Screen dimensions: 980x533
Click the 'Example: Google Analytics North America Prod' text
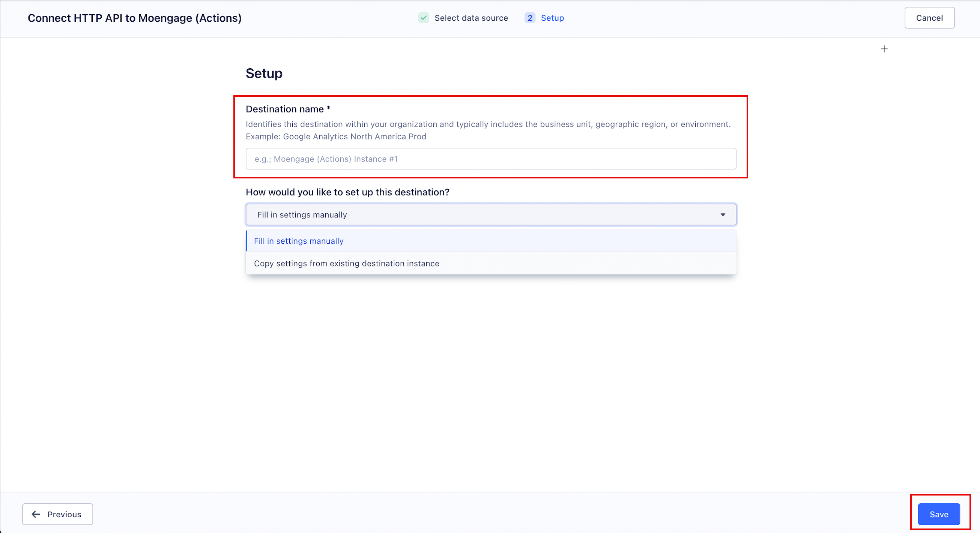point(336,136)
